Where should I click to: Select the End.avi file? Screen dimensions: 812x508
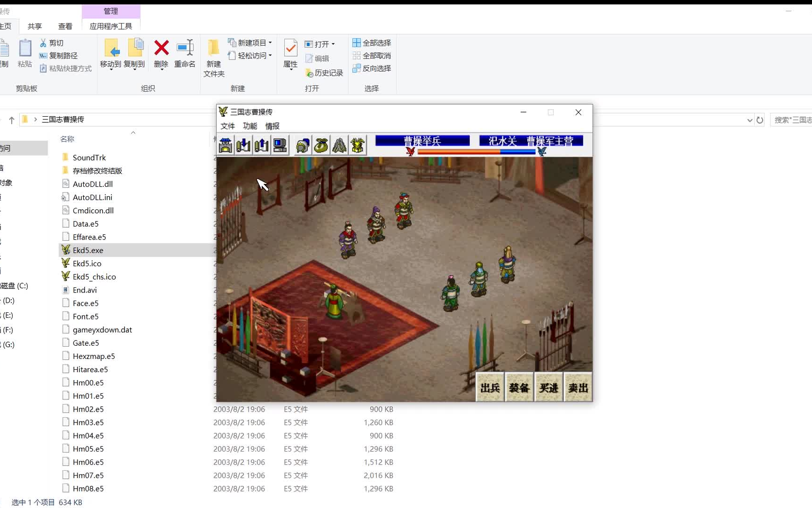pyautogui.click(x=85, y=290)
